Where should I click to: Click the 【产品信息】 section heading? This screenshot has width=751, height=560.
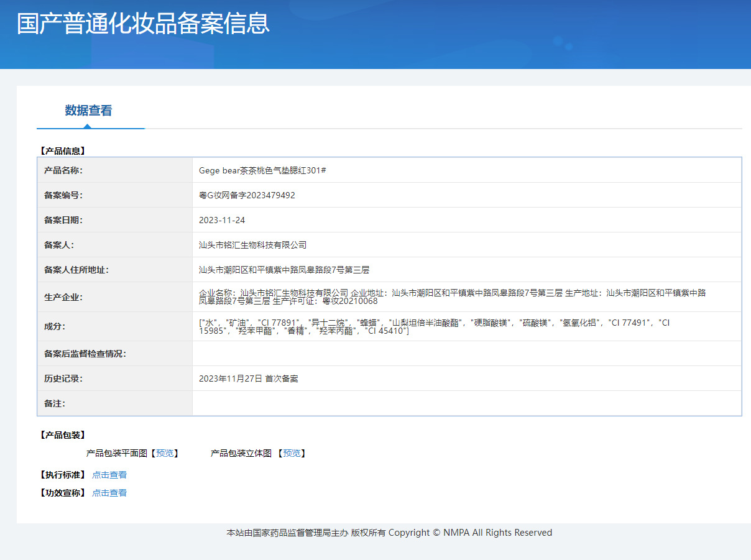click(x=62, y=150)
